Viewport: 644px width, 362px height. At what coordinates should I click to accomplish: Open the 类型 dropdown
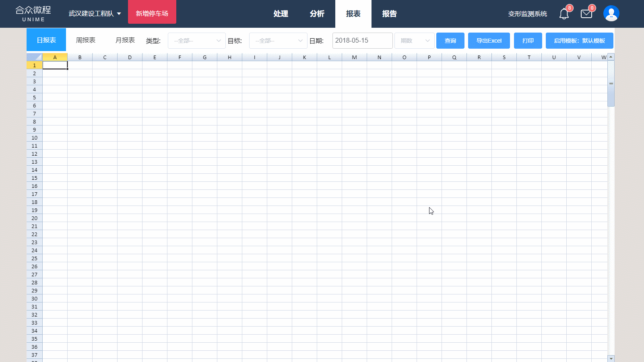[196, 41]
